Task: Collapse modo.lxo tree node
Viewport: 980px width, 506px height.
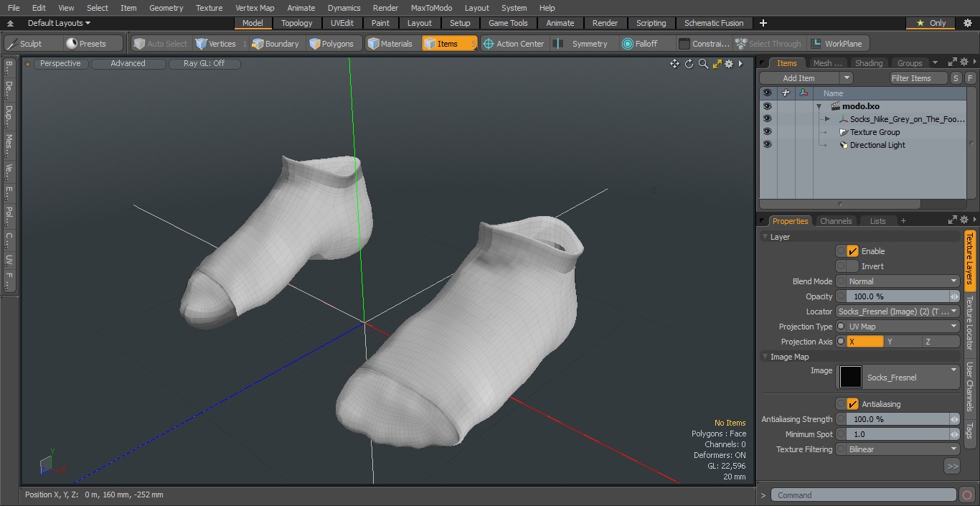Action: coord(819,106)
